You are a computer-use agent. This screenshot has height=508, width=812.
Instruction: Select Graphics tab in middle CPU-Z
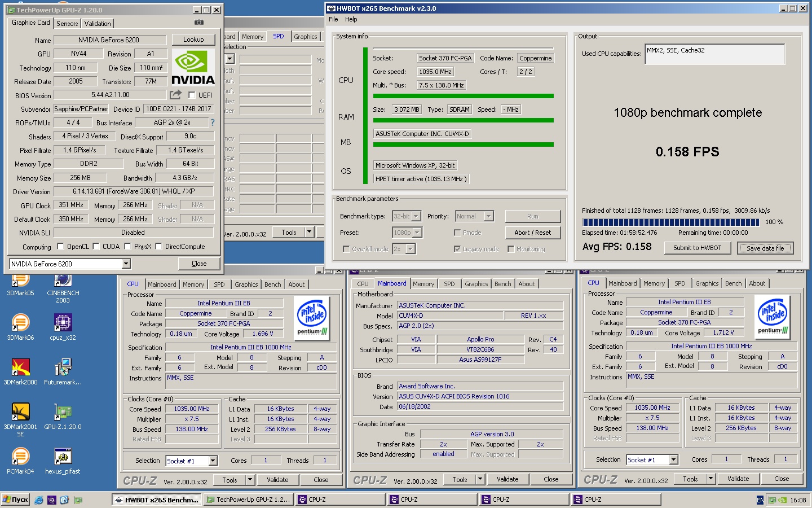[476, 284]
